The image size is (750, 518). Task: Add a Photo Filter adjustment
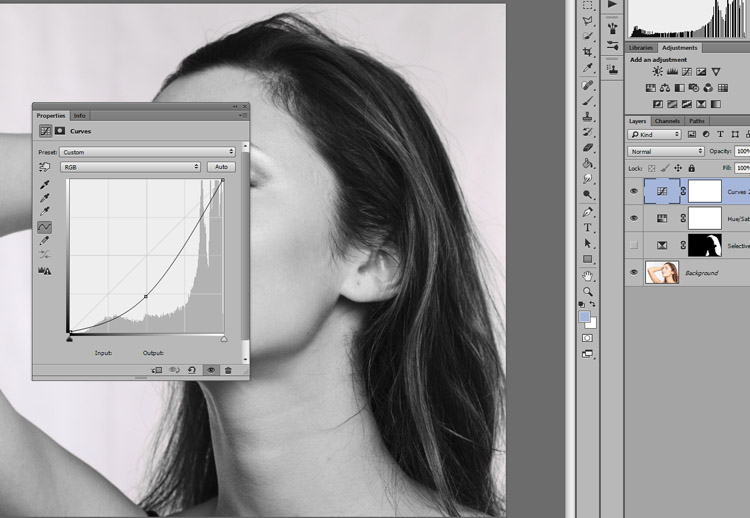tap(694, 88)
